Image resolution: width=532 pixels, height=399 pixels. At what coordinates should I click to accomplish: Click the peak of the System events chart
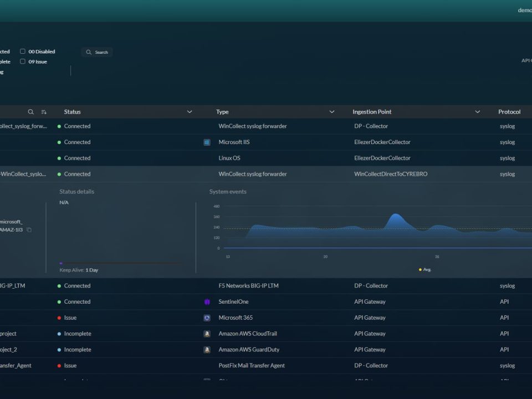point(395,214)
